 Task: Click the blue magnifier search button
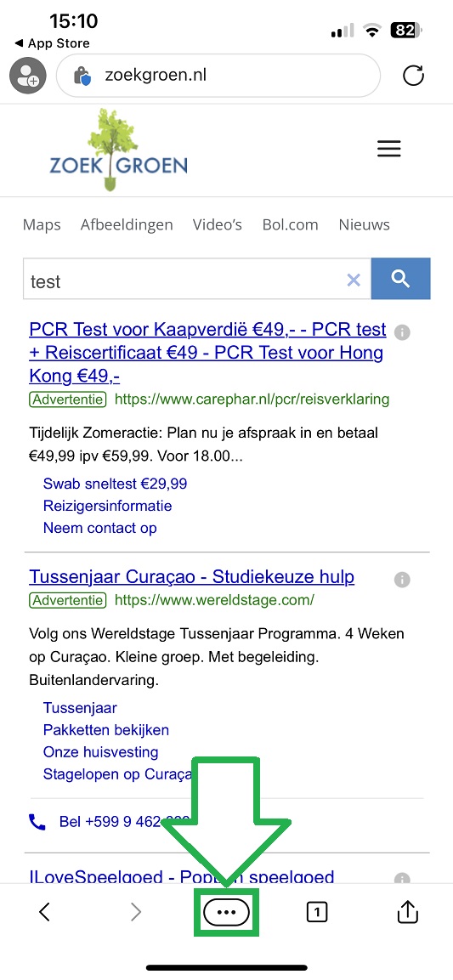point(400,278)
